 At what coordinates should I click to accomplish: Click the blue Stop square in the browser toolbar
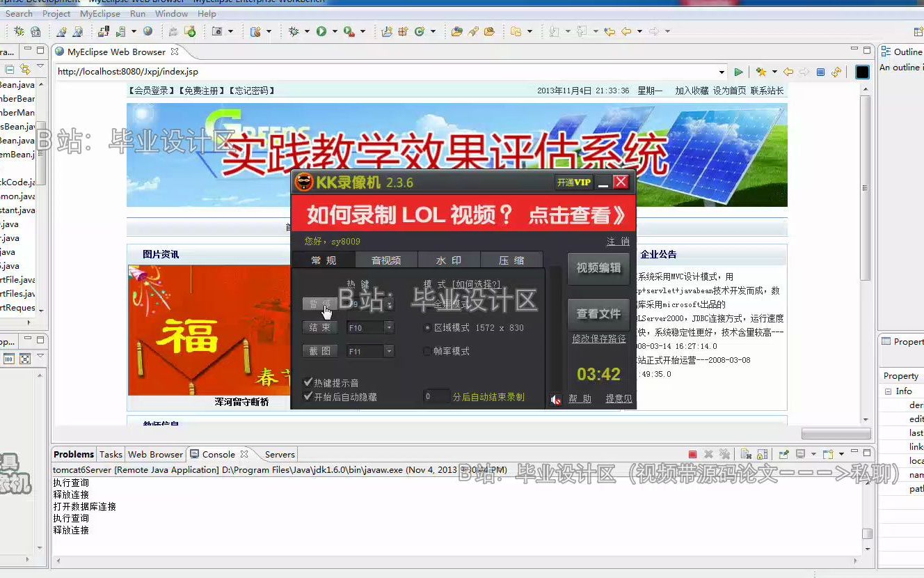(x=820, y=72)
